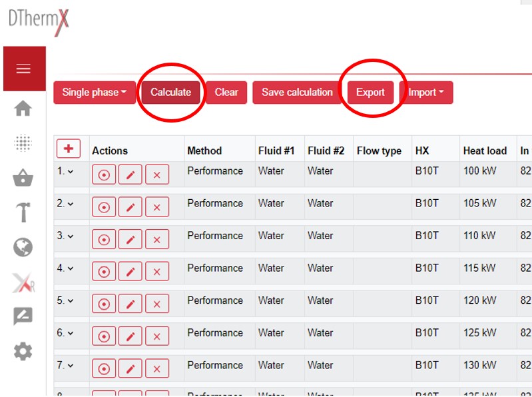The height and width of the screenshot is (397, 532).
Task: Click the edit pencil icon for row 1
Action: tap(131, 175)
